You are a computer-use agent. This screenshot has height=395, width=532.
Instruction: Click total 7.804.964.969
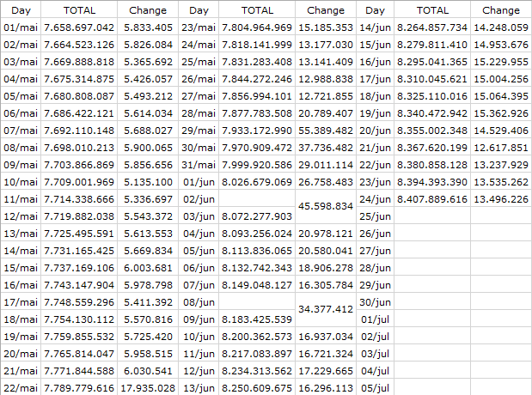coord(257,27)
